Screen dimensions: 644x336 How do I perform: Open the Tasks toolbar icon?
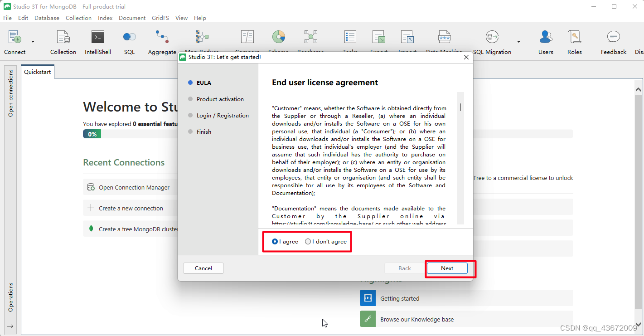[350, 37]
